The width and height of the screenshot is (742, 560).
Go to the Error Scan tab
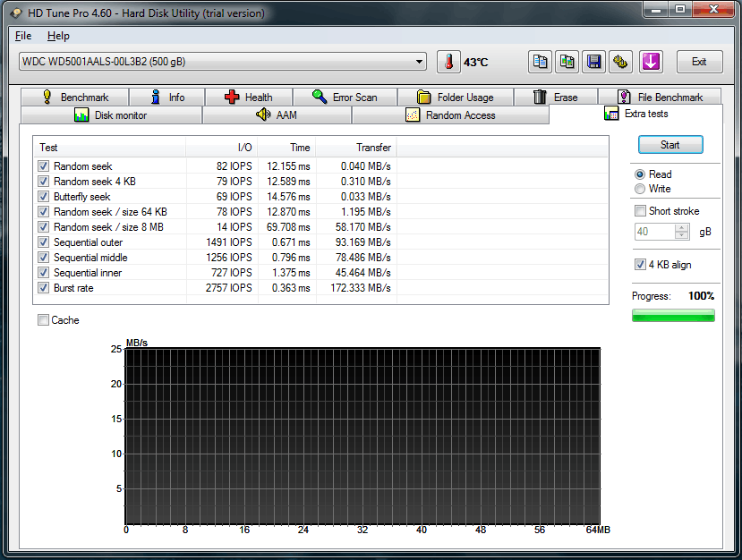pos(345,97)
